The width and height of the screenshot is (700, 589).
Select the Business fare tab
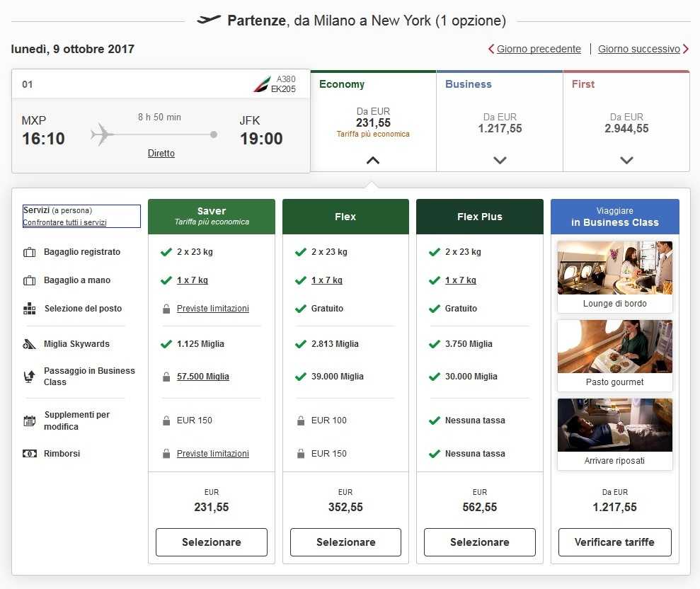pyautogui.click(x=500, y=120)
